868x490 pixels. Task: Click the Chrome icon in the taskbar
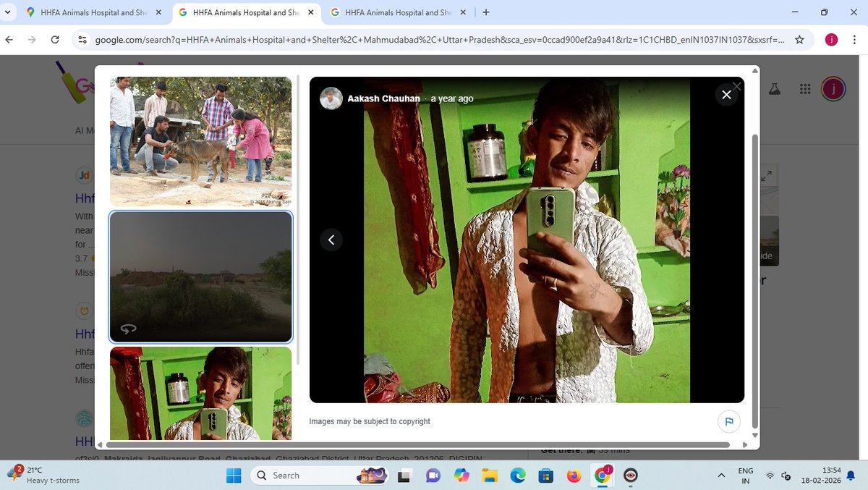[602, 476]
